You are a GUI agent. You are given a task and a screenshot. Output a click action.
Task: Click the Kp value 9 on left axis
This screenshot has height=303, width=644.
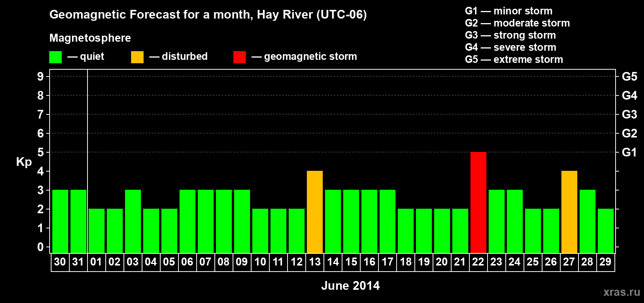(x=41, y=77)
